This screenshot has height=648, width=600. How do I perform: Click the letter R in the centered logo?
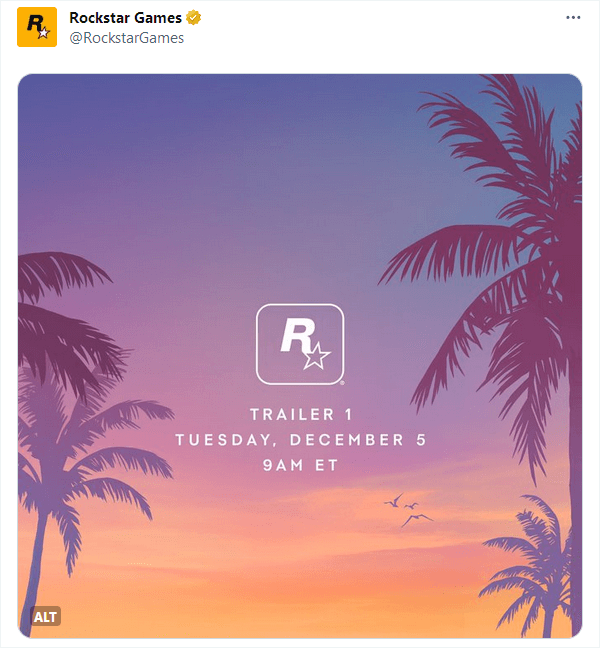pos(295,335)
